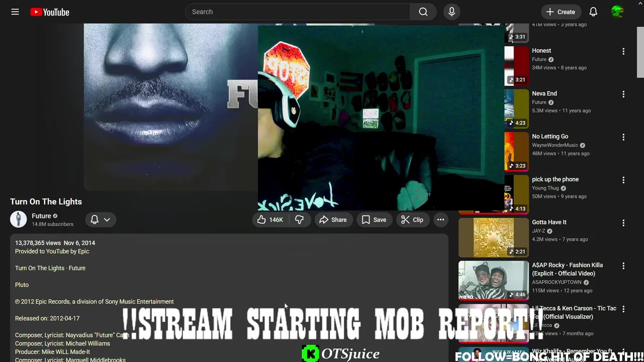The height and width of the screenshot is (362, 644).
Task: Open more actions three-dot menu
Action: click(x=440, y=220)
